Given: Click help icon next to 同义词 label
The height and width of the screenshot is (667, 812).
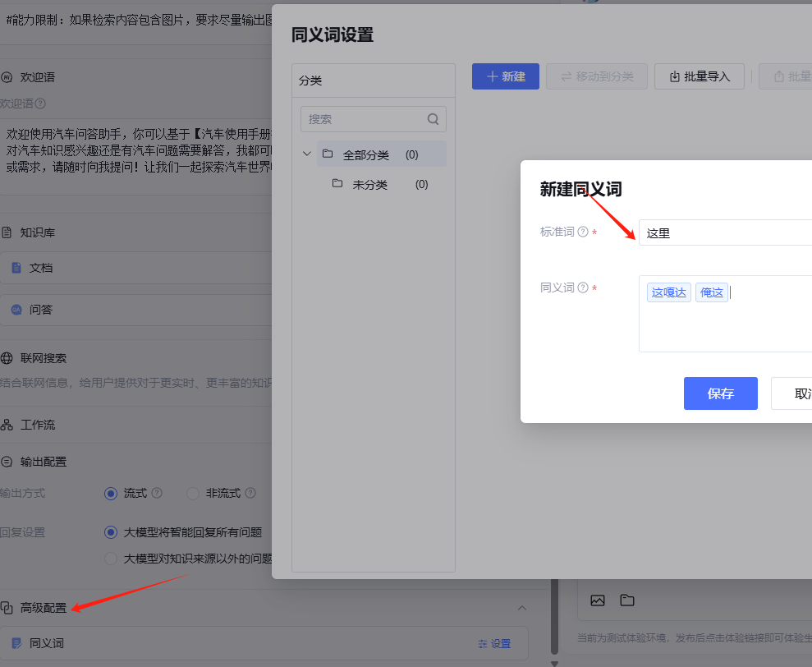Looking at the screenshot, I should tap(583, 287).
